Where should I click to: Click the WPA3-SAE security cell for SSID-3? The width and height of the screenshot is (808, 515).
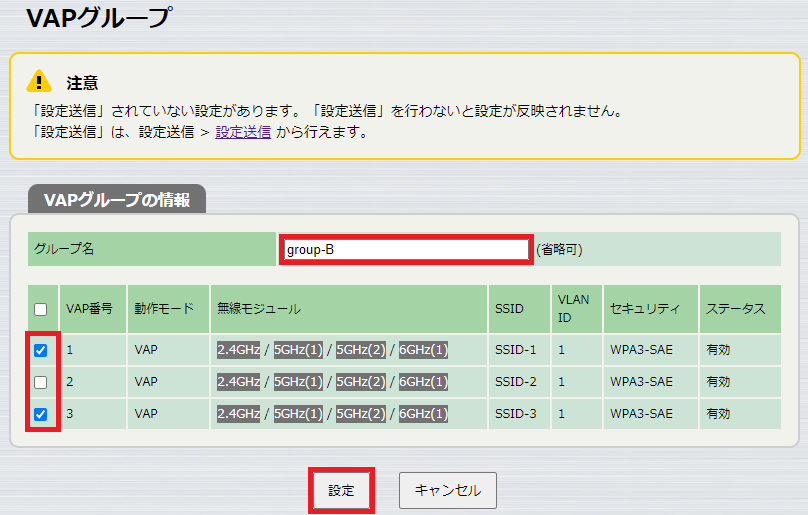pyautogui.click(x=638, y=414)
